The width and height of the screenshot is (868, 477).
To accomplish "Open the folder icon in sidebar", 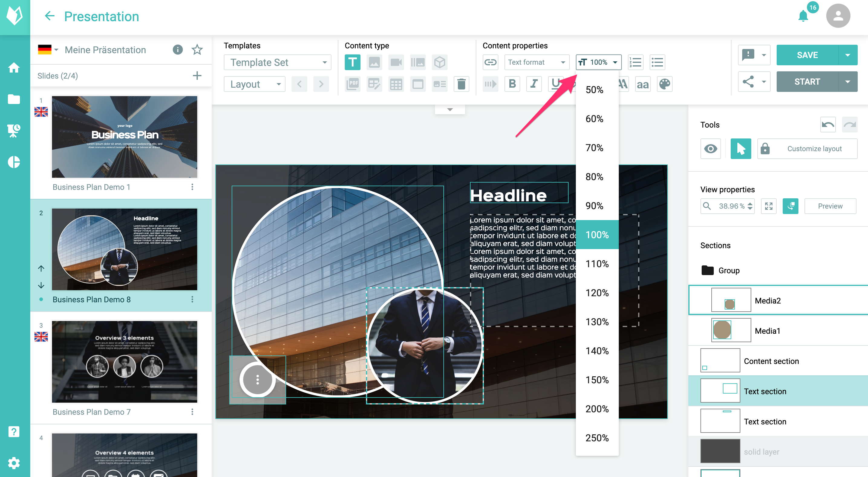I will pos(14,99).
